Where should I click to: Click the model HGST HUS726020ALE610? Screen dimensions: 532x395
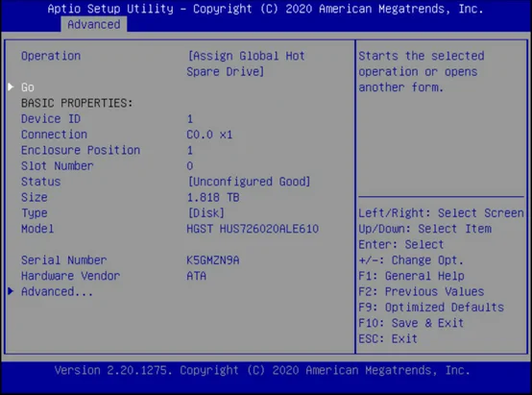(253, 229)
